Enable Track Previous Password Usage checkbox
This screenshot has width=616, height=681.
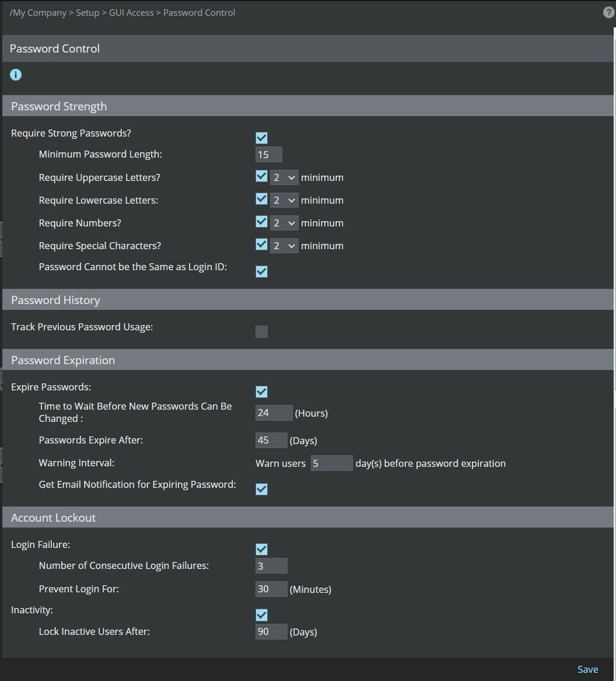261,332
